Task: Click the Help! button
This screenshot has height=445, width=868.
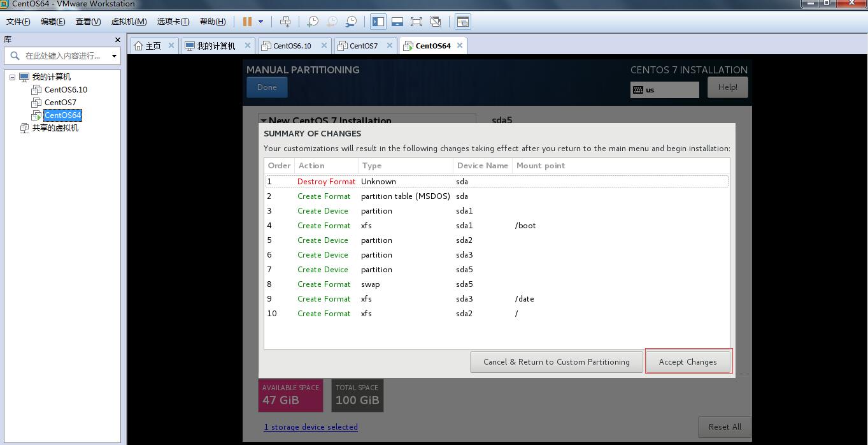Action: [727, 87]
